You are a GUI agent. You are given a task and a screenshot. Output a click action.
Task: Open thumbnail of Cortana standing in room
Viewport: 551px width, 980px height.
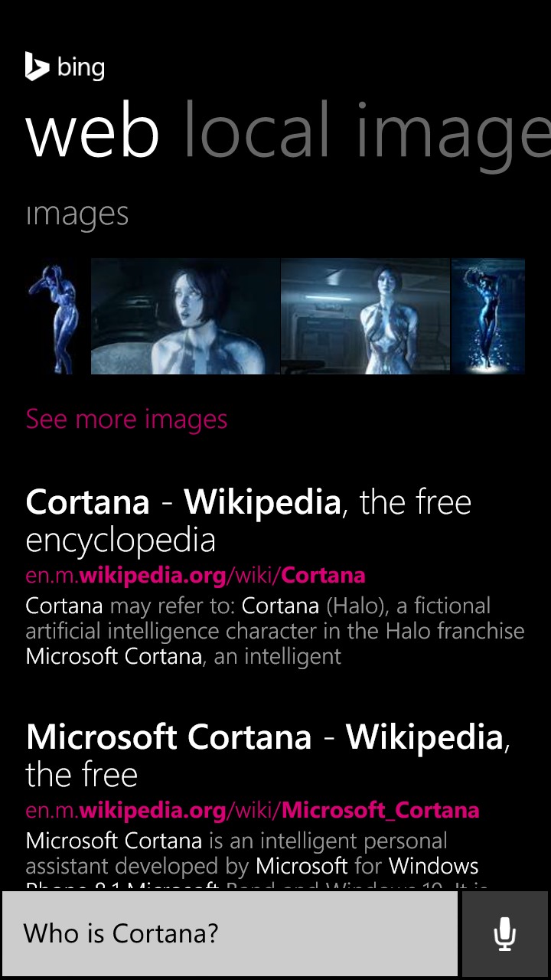pos(366,316)
